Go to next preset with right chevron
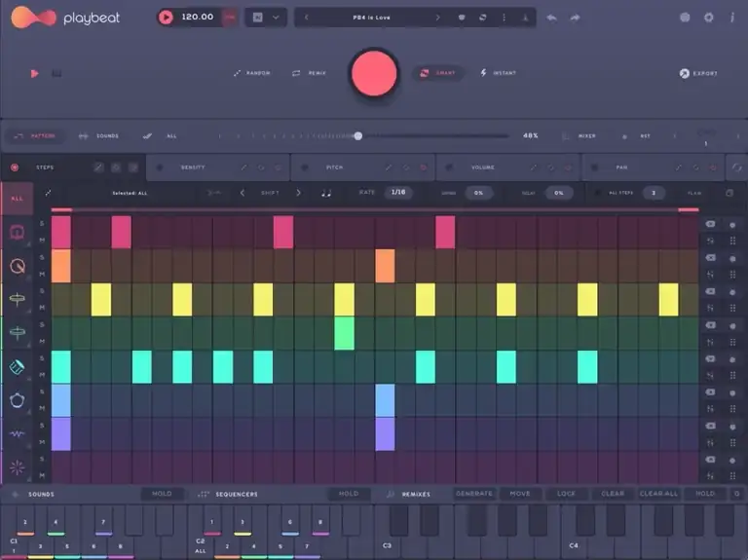This screenshot has width=748, height=560. pyautogui.click(x=437, y=18)
